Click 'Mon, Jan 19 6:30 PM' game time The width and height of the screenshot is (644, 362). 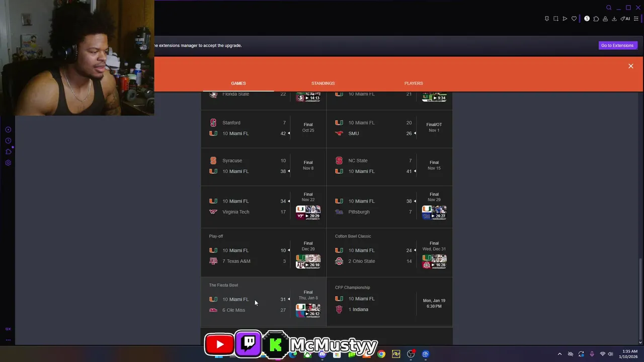434,303
